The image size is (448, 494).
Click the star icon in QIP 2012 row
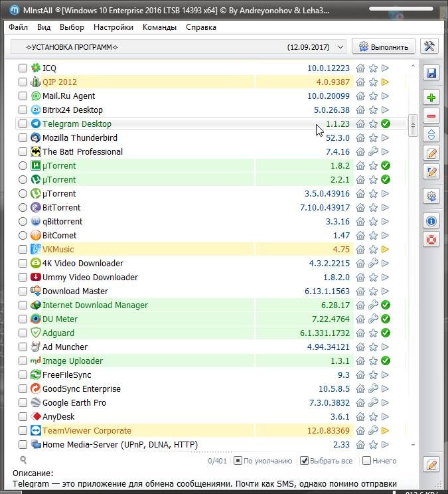point(373,82)
